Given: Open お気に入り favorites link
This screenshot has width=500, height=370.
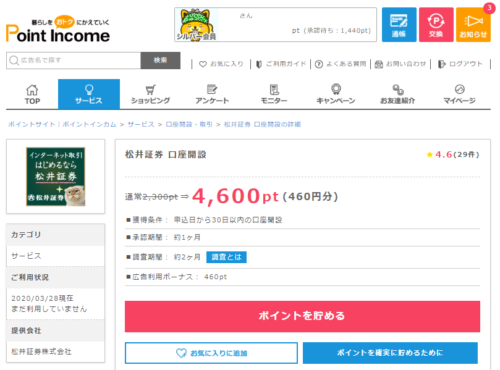Looking at the screenshot, I should (221, 64).
